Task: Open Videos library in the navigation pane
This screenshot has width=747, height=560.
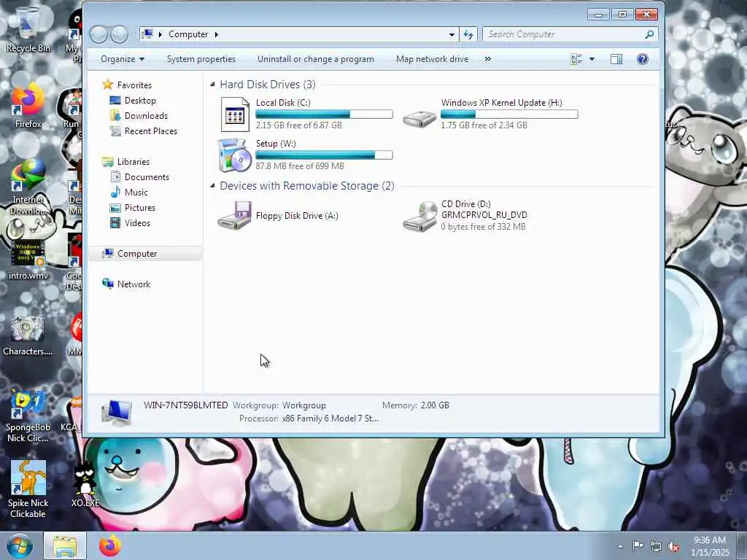Action: pos(137,223)
